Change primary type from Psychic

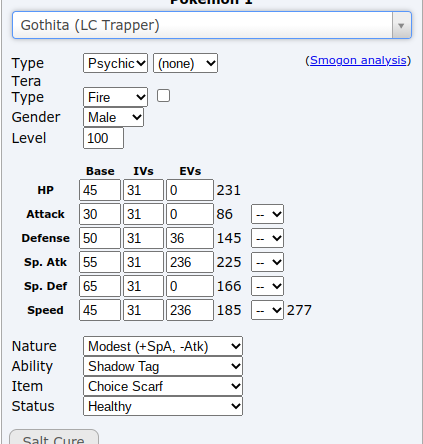115,63
